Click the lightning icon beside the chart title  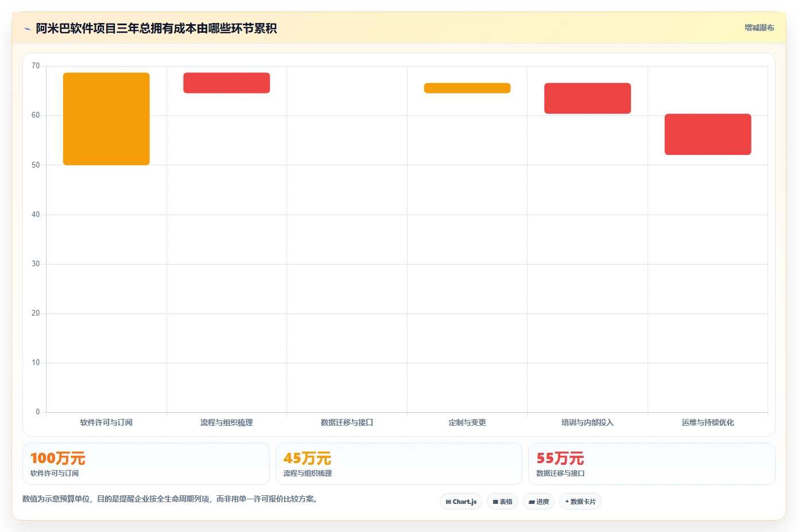pos(27,29)
